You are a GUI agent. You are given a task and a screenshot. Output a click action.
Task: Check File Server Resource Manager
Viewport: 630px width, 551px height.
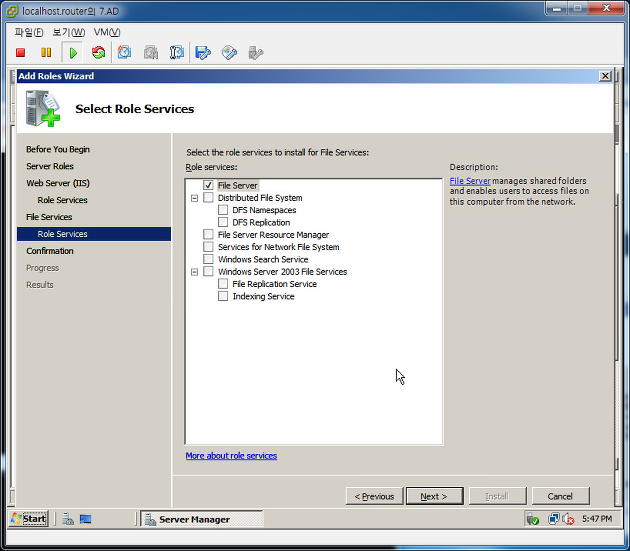click(x=208, y=234)
